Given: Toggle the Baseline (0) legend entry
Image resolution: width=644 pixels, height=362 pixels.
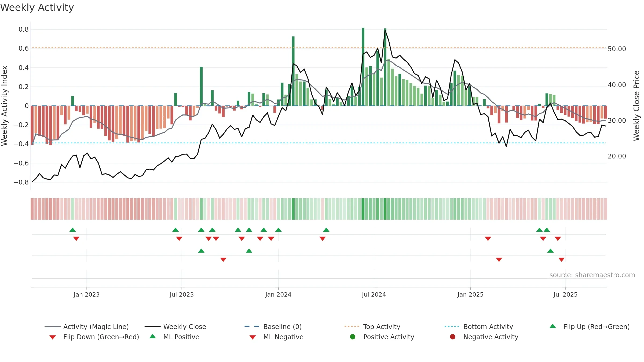Looking at the screenshot, I should (273, 327).
